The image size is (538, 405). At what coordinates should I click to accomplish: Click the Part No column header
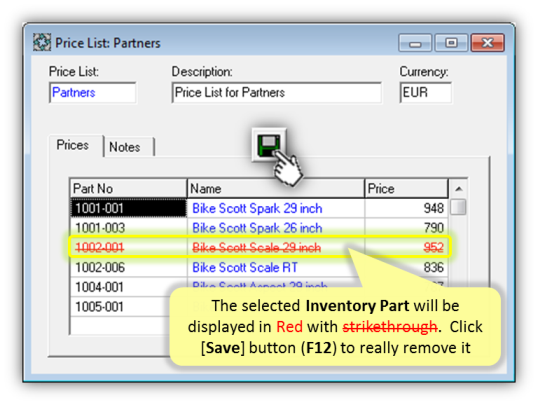coord(129,188)
